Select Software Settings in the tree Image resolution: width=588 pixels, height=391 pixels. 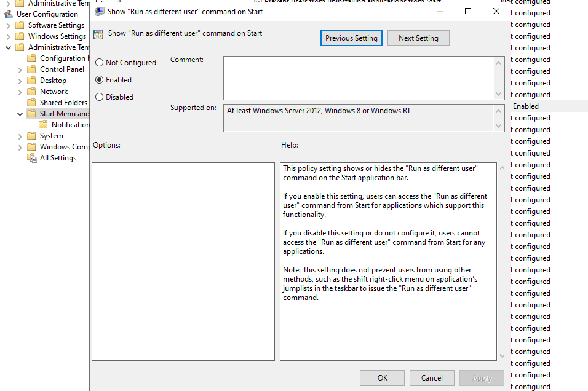(56, 25)
